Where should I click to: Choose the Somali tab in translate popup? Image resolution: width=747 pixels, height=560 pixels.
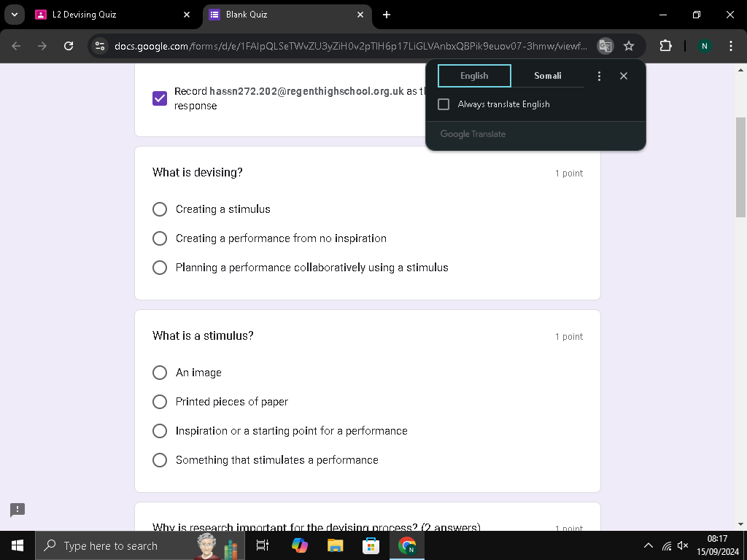click(547, 76)
